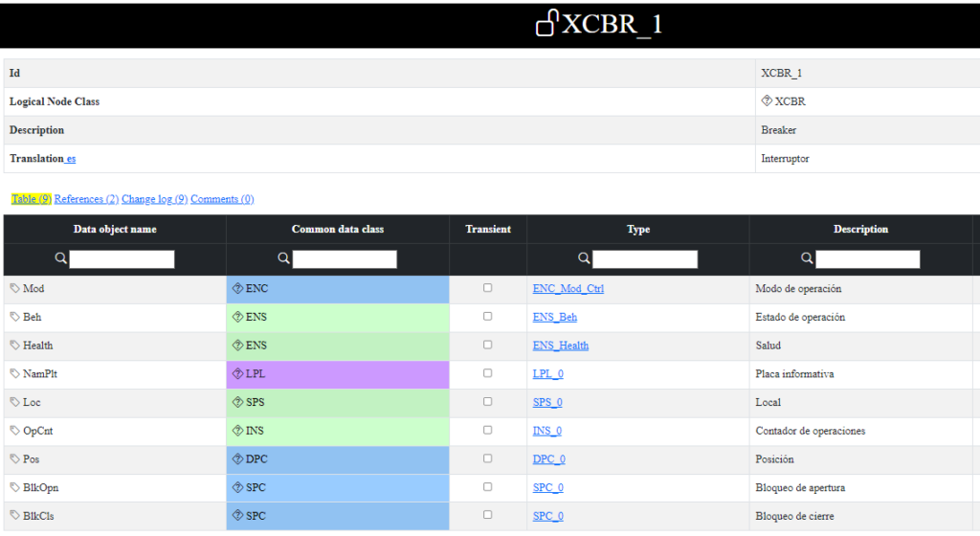980x536 pixels.
Task: Click the Common data class filter field
Action: [x=345, y=259]
